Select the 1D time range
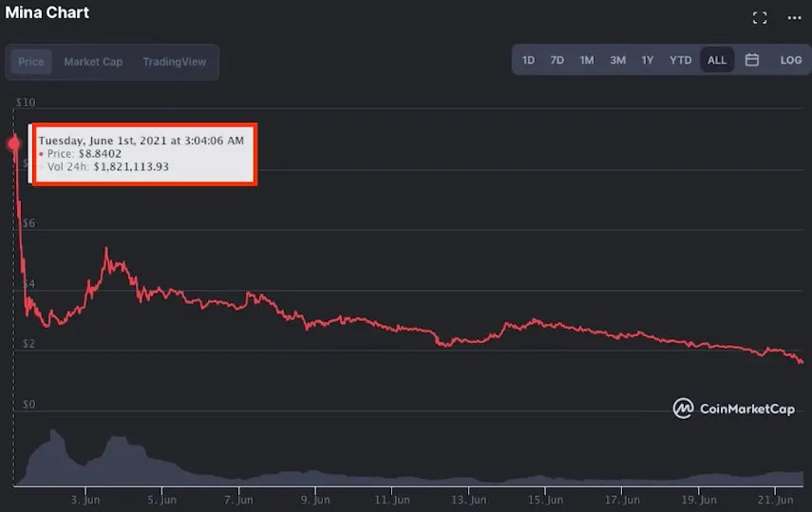 tap(528, 60)
